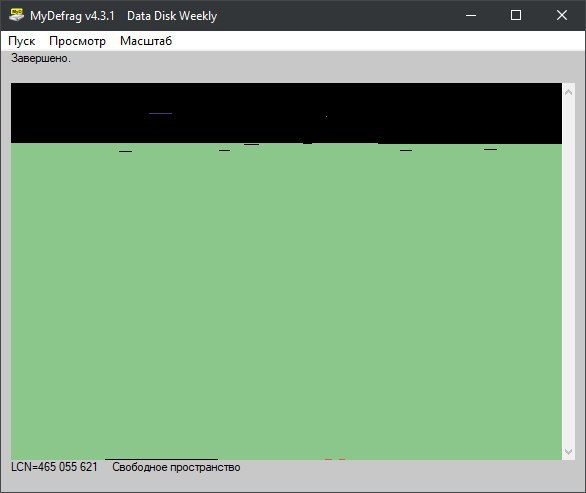Click the scrollbar up arrow
The image size is (586, 493).
pos(568,92)
